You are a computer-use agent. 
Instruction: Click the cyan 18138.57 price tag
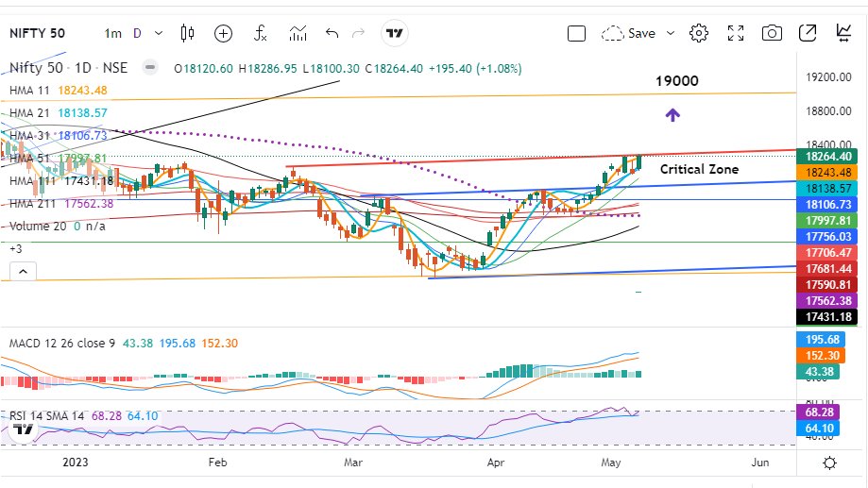[x=828, y=189]
